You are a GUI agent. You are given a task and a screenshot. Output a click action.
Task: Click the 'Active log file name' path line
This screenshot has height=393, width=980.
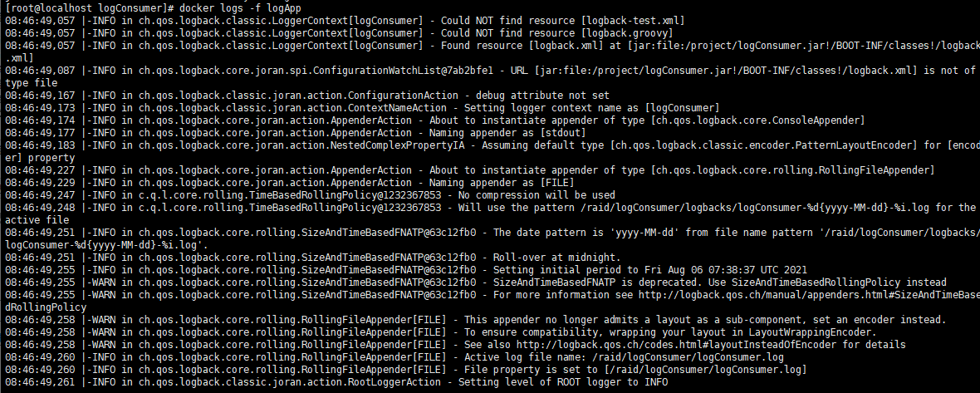pos(394,357)
